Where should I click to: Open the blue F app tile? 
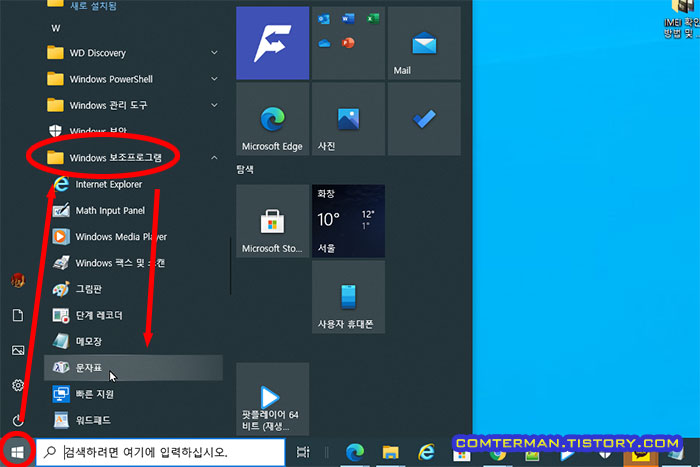coord(272,43)
